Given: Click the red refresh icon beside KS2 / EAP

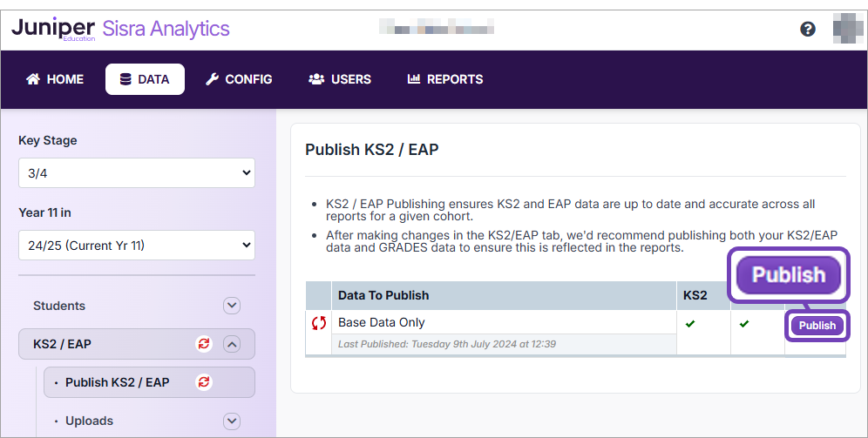Looking at the screenshot, I should point(204,344).
